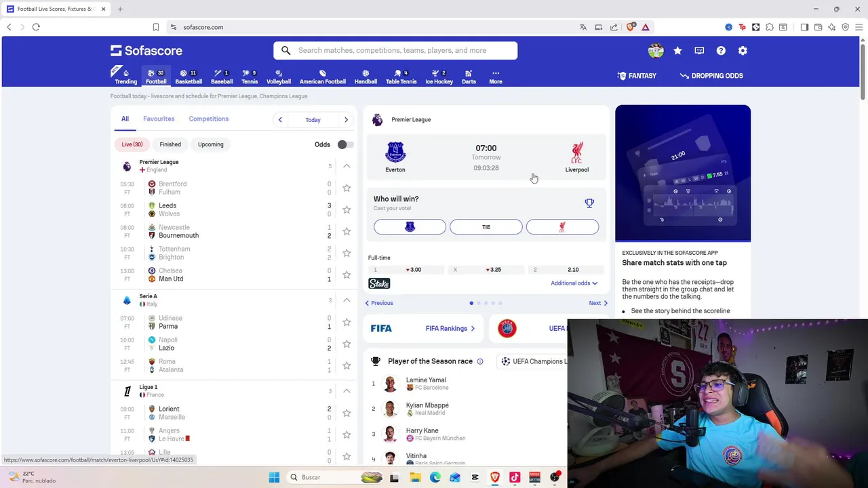This screenshot has height=488, width=868.
Task: Open the Trending sports section
Action: point(125,76)
